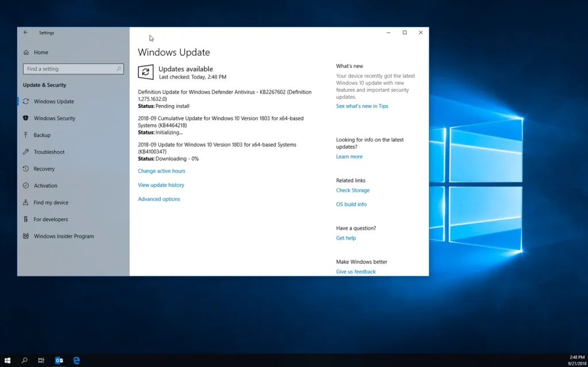Click the Windows Security shield icon
The height and width of the screenshot is (367, 588).
point(26,118)
